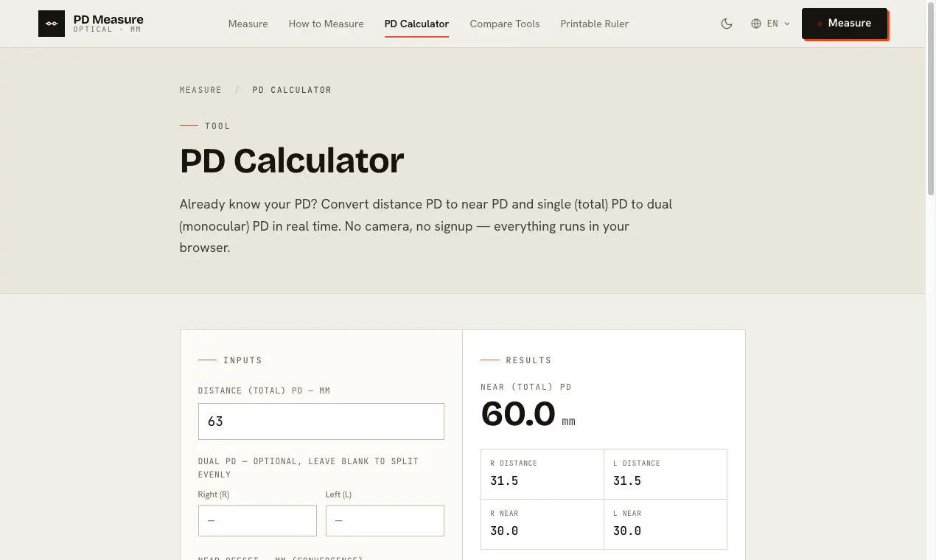This screenshot has height=560, width=936.
Task: Click the PD CALCULATOR breadcrumb text
Action: coord(292,90)
